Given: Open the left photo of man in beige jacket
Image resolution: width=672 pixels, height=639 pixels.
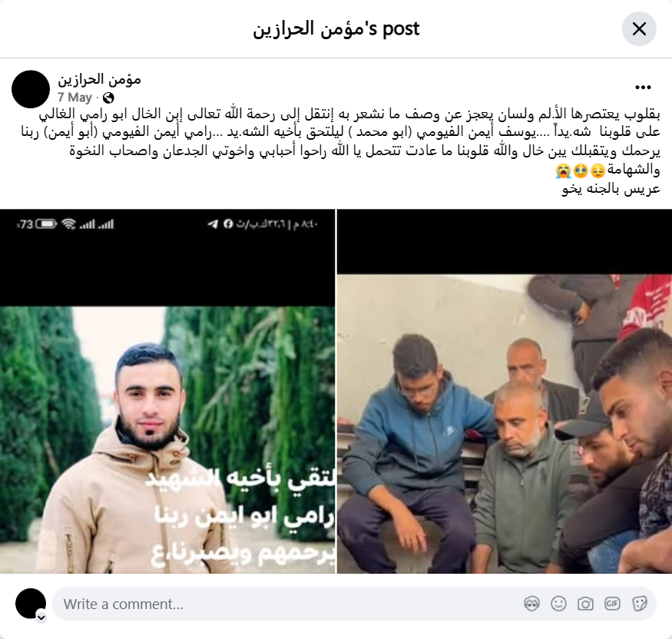Looking at the screenshot, I should point(167,391).
